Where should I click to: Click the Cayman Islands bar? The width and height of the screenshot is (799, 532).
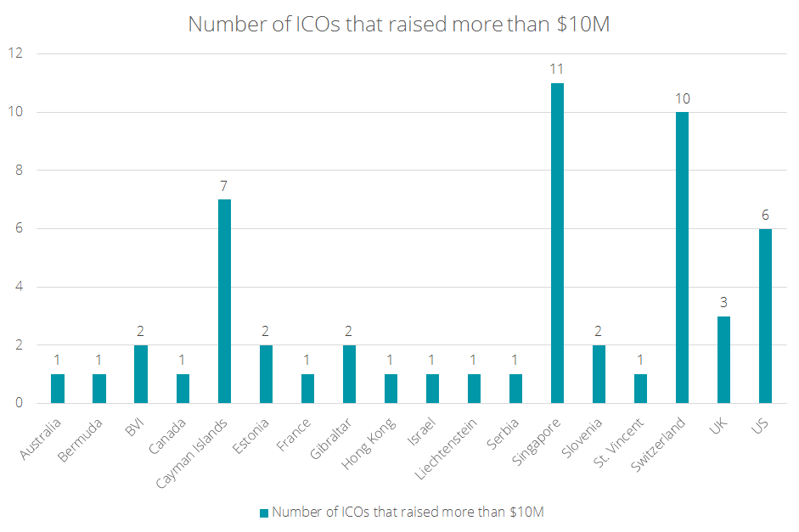tap(224, 301)
